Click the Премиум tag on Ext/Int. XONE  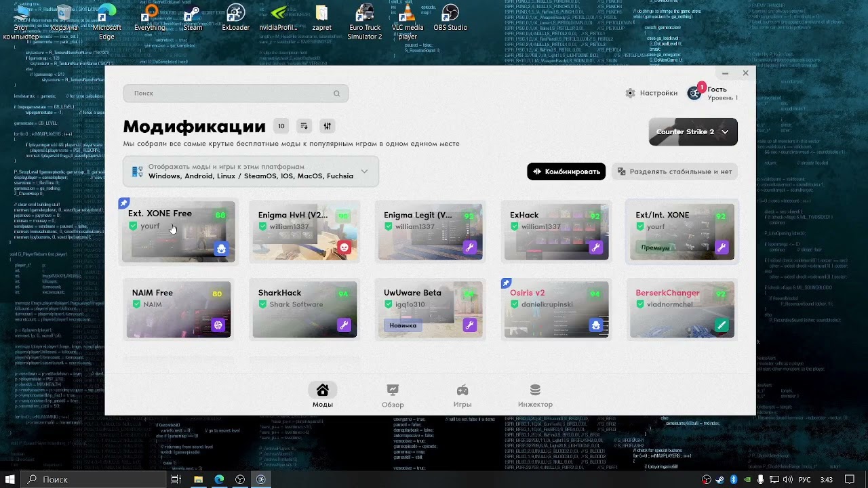point(656,248)
